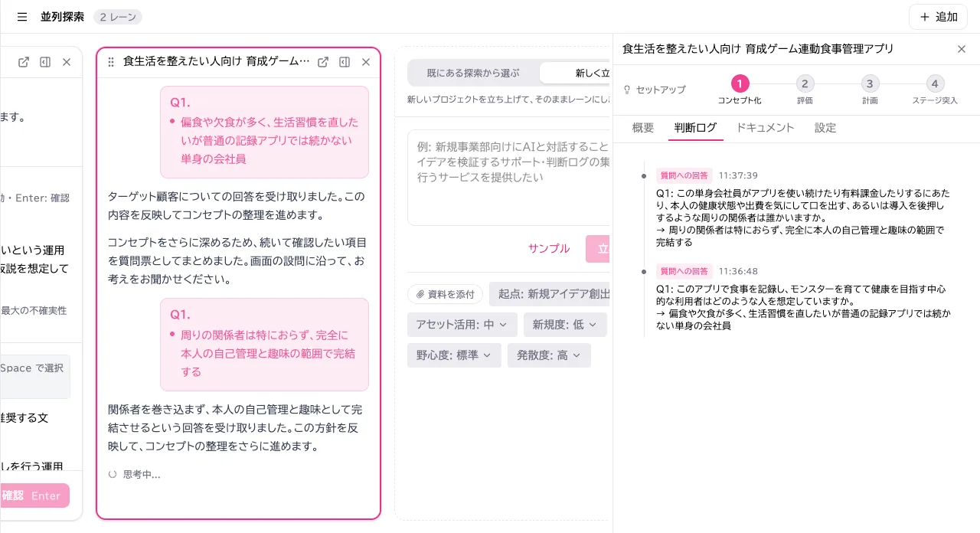Click the paperclip icon in 資料を添付
Screen dimensions: 980x533
coord(420,294)
